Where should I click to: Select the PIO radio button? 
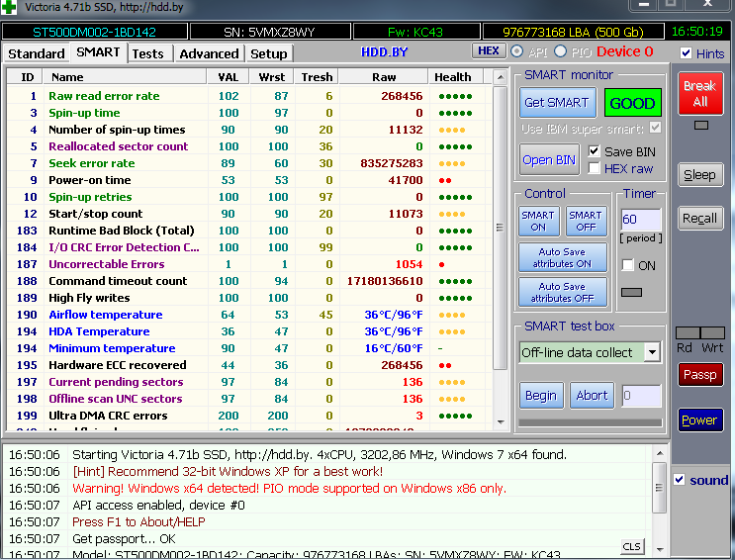[x=560, y=51]
